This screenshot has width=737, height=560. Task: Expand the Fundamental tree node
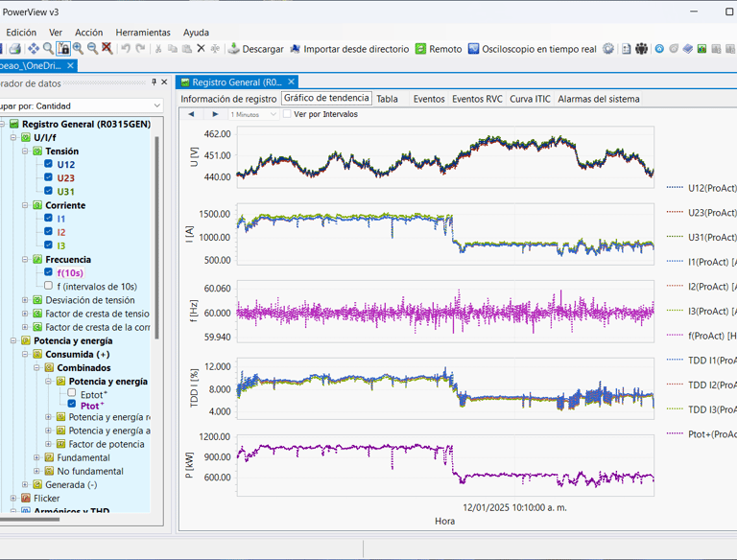[x=36, y=457]
